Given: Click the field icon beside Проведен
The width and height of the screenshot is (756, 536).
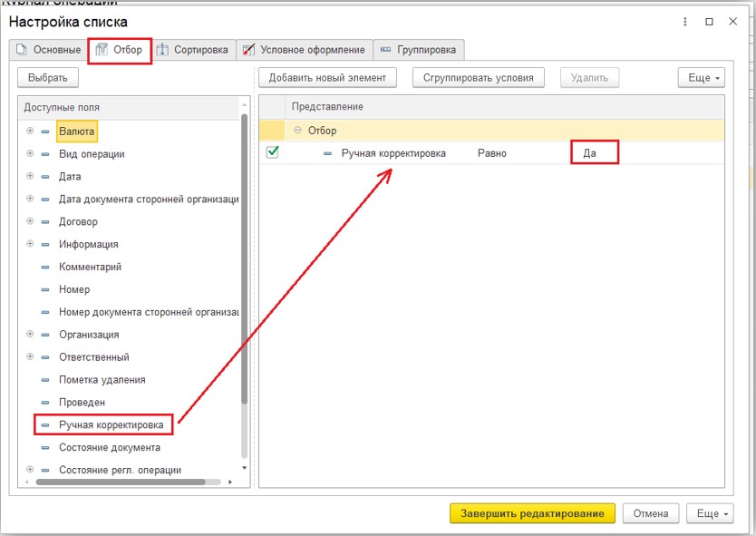Looking at the screenshot, I should (45, 403).
